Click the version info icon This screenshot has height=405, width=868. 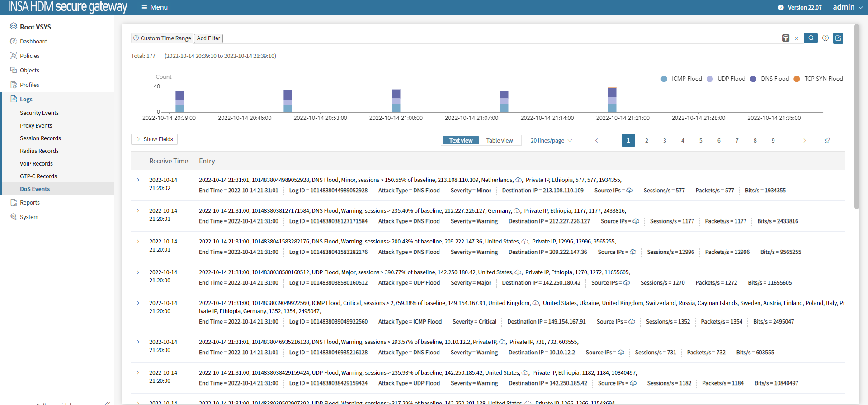point(781,8)
